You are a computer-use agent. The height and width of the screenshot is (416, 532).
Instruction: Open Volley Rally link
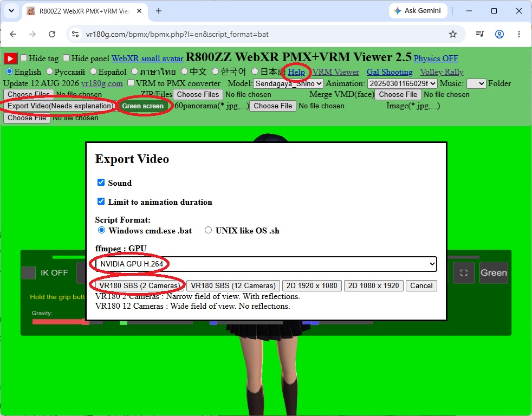coord(442,72)
